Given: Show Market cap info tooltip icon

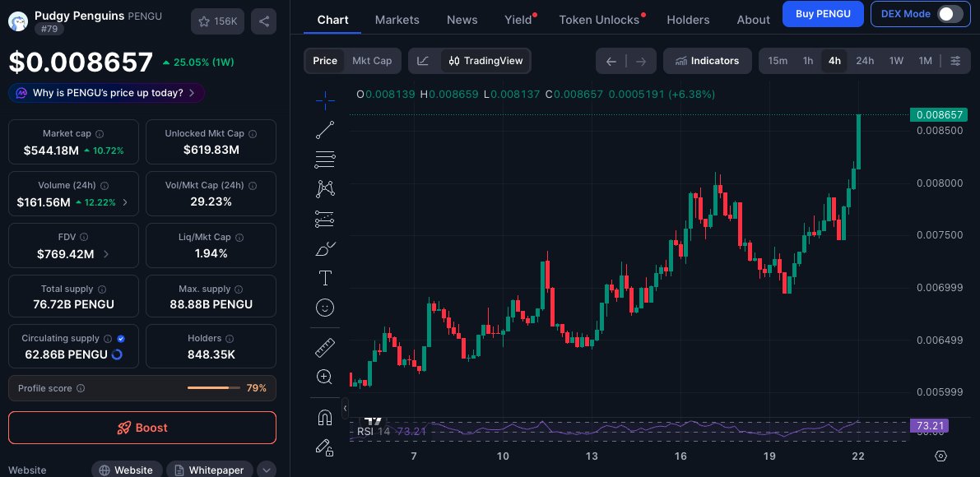Looking at the screenshot, I should tap(100, 133).
